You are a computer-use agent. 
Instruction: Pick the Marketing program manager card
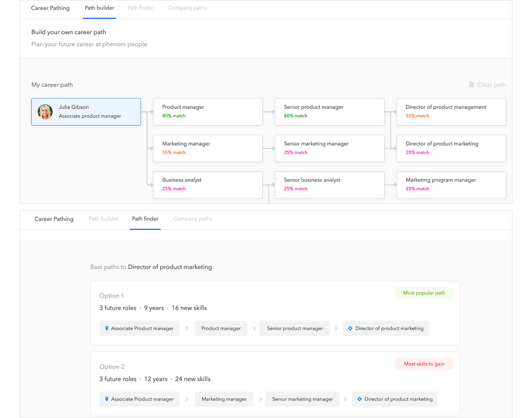(x=451, y=185)
